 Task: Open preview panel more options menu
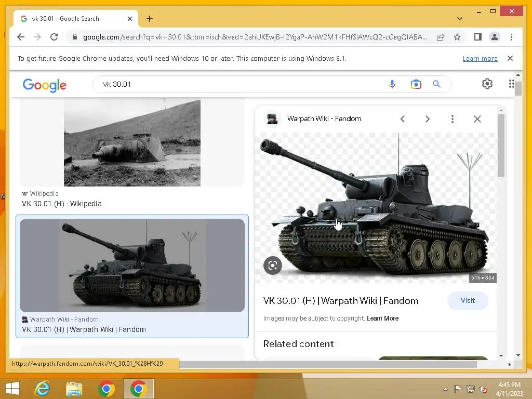coord(453,119)
